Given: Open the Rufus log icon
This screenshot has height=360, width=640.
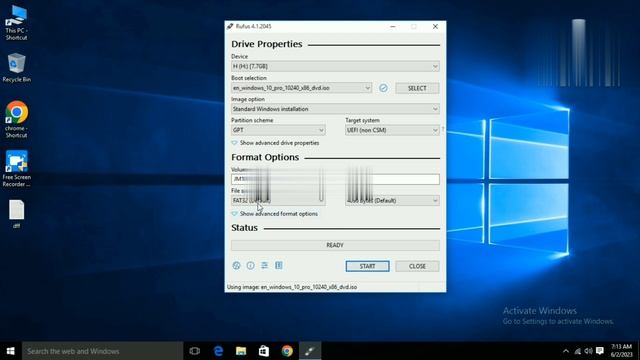Looking at the screenshot, I should coord(279,266).
